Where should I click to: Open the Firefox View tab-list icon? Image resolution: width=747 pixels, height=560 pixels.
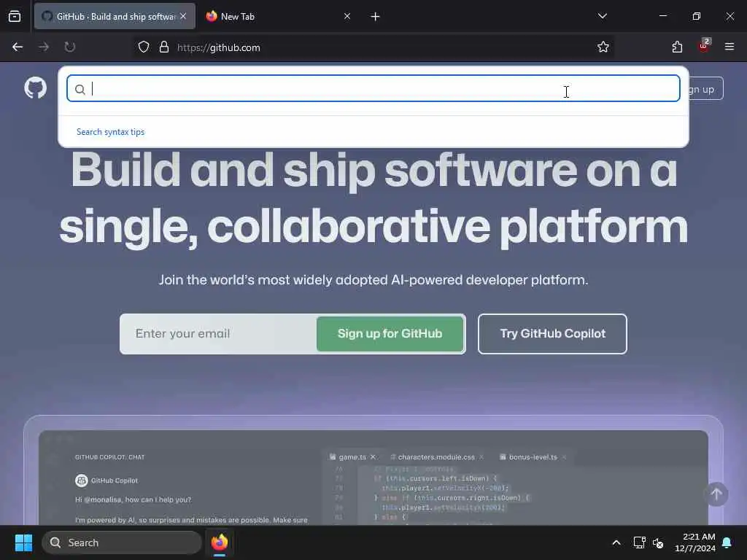point(15,16)
